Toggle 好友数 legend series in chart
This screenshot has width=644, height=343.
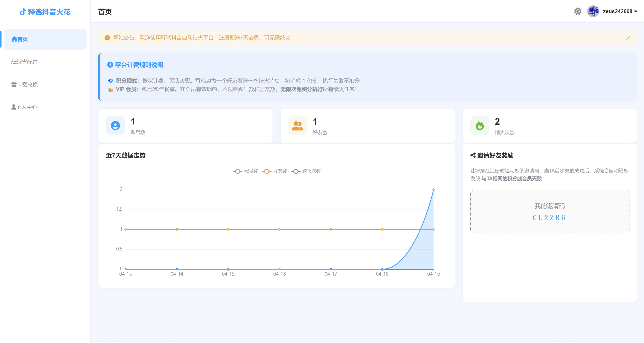coord(275,171)
